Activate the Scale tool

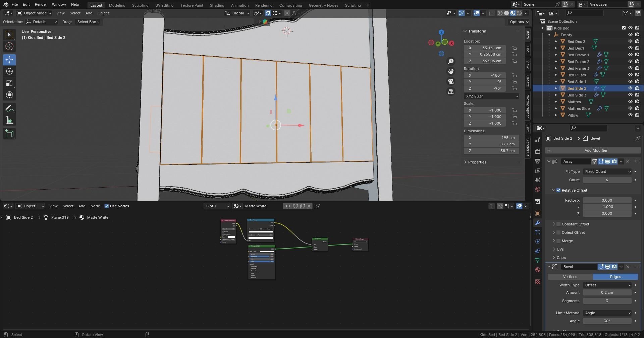(x=9, y=83)
